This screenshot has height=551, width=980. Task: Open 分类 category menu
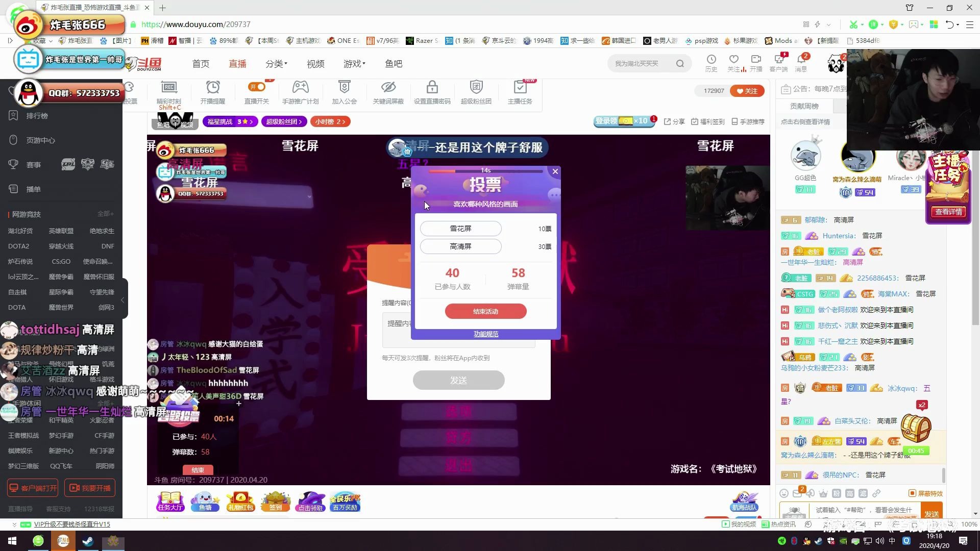pos(277,63)
